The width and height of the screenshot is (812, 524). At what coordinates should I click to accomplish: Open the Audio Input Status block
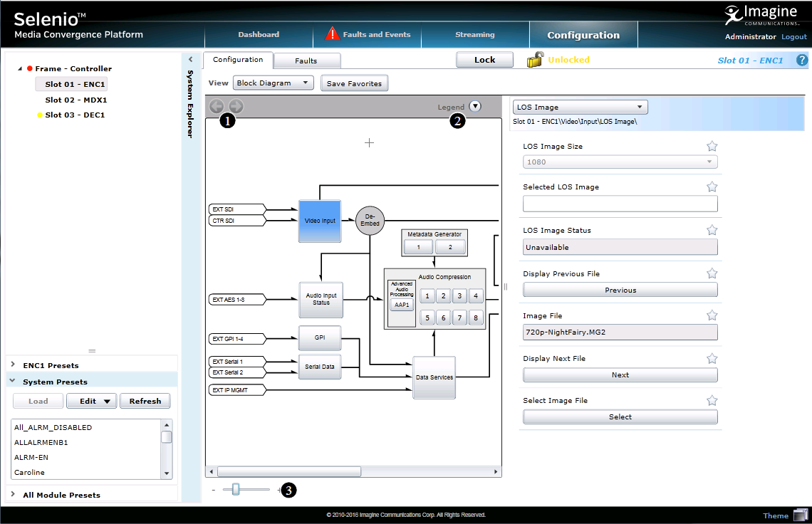[x=321, y=299]
